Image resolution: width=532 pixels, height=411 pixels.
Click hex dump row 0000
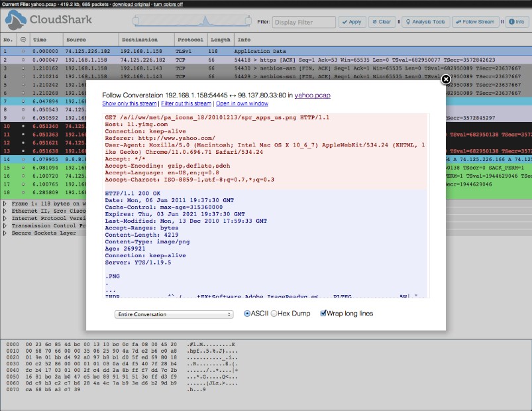[x=121, y=344]
